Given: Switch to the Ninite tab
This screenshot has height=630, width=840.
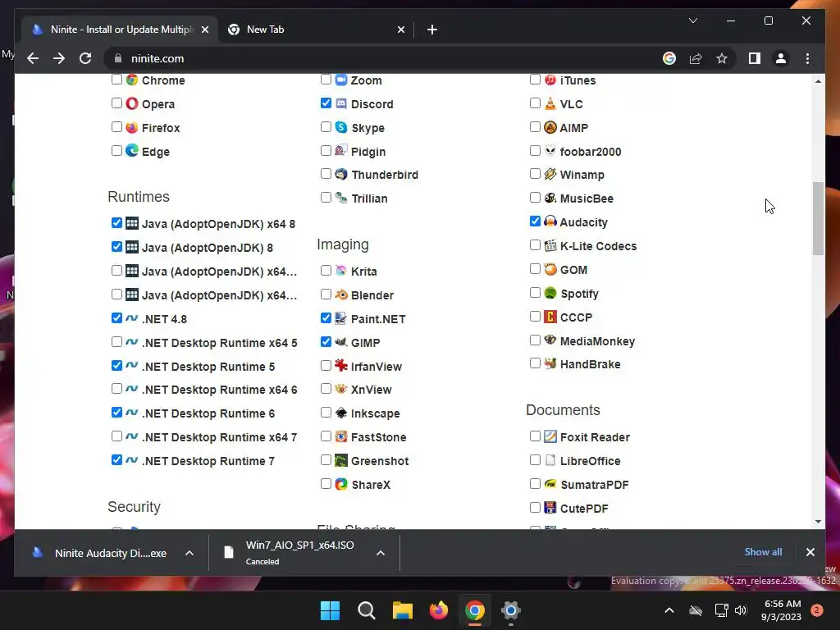Looking at the screenshot, I should point(120,30).
